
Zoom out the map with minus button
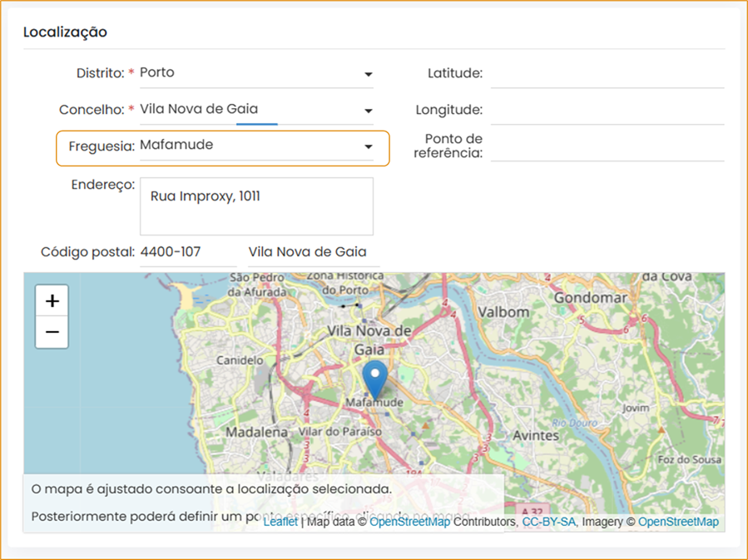[x=52, y=332]
